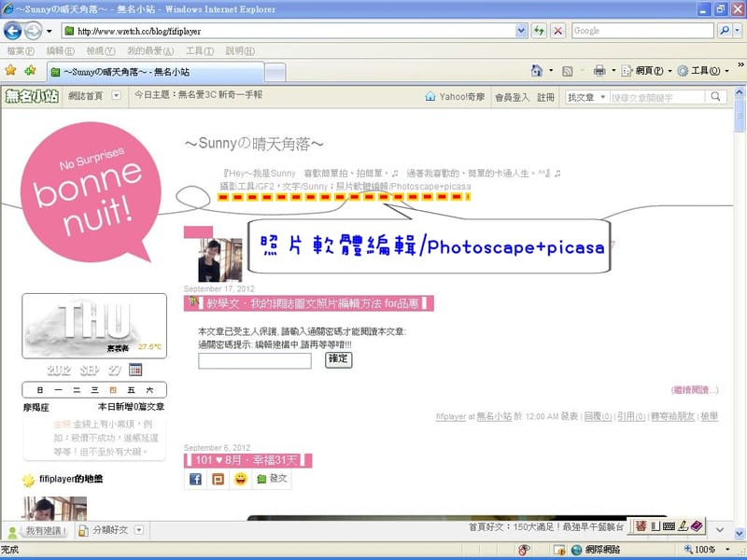Expand the address bar URL dropdown
The image size is (747, 560).
(522, 31)
